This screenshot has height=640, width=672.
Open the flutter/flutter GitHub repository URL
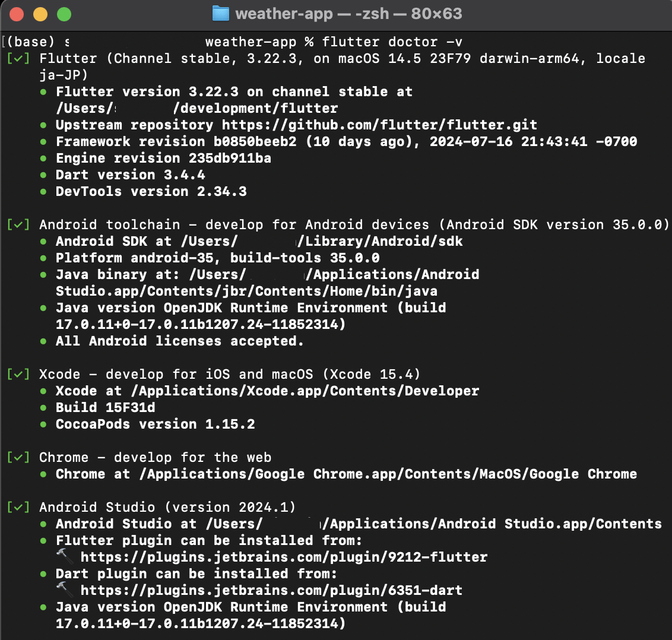[x=376, y=125]
